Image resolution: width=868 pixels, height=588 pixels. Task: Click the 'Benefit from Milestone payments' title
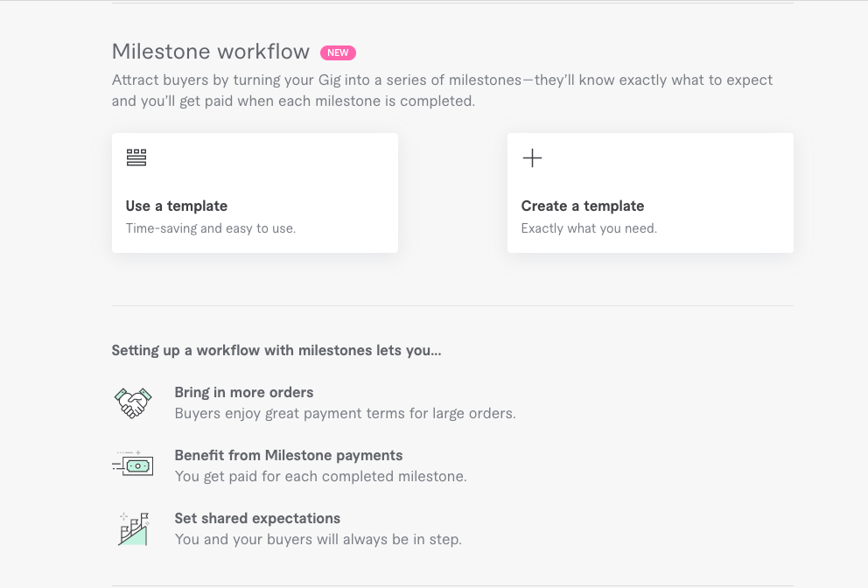point(289,455)
